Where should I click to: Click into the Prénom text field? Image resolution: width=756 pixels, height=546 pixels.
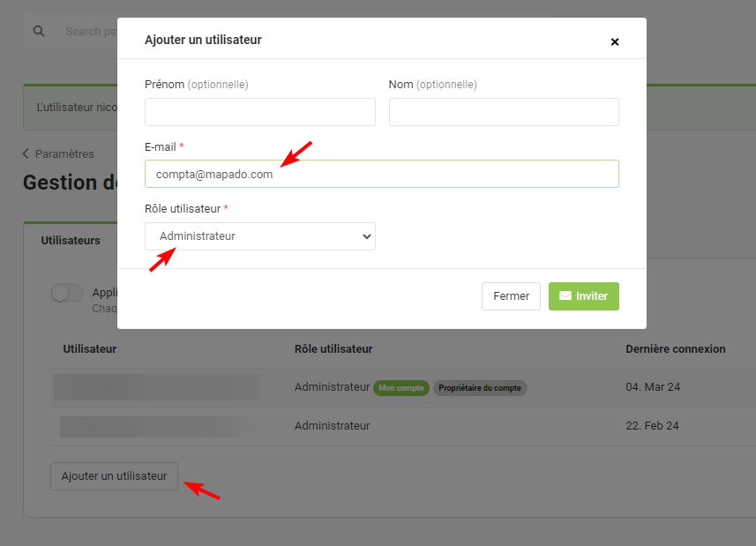pos(259,112)
